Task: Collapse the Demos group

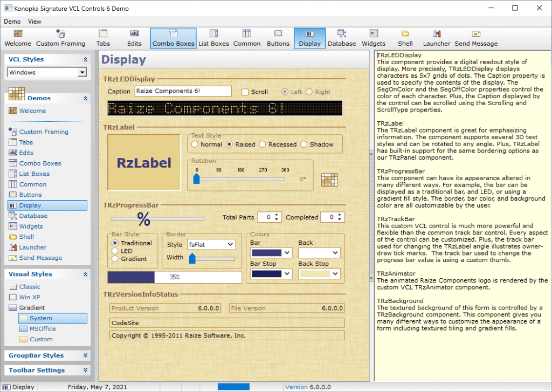Action: click(85, 98)
